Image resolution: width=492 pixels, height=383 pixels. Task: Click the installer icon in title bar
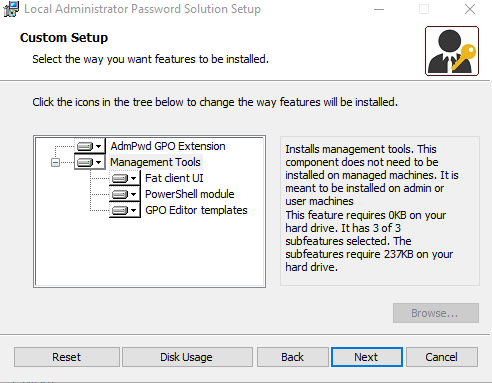pyautogui.click(x=11, y=9)
